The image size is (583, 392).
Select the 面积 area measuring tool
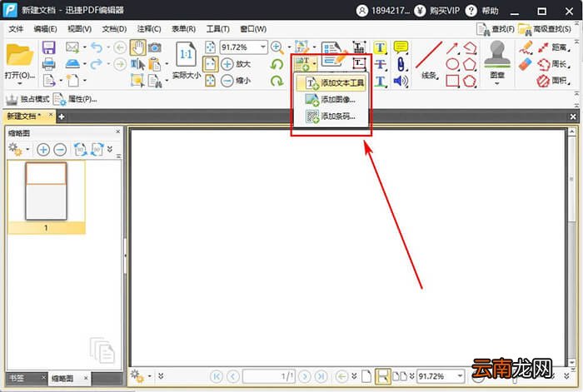point(554,81)
